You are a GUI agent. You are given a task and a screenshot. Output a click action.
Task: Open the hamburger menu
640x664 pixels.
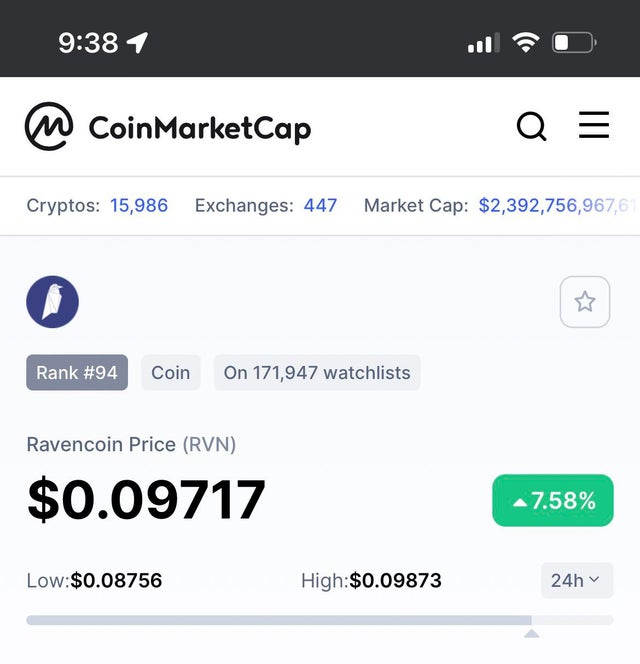(594, 125)
